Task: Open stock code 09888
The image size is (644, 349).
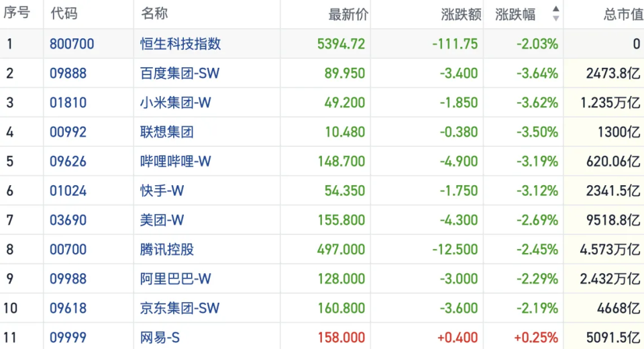Action: [x=68, y=73]
